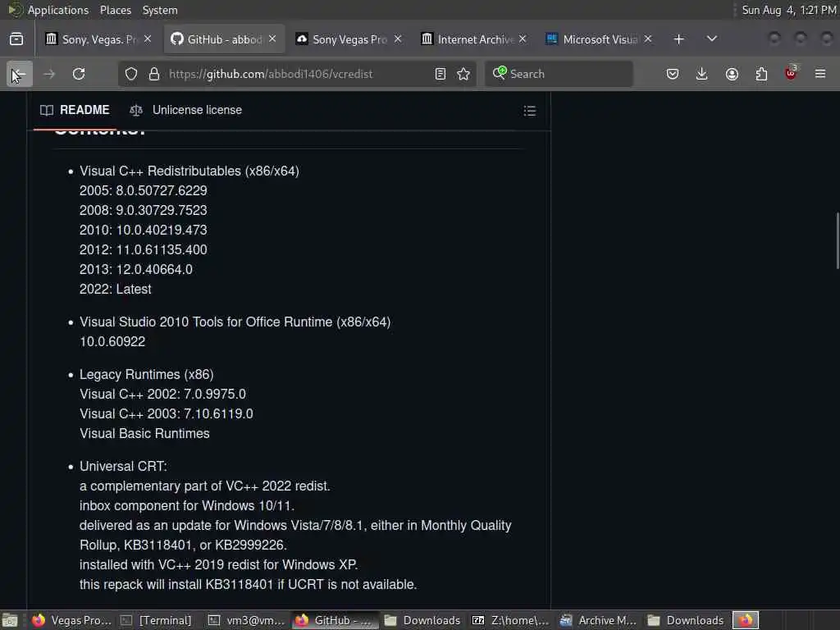This screenshot has width=840, height=630.
Task: Show desktop via bottom panel left icon
Action: [10, 620]
